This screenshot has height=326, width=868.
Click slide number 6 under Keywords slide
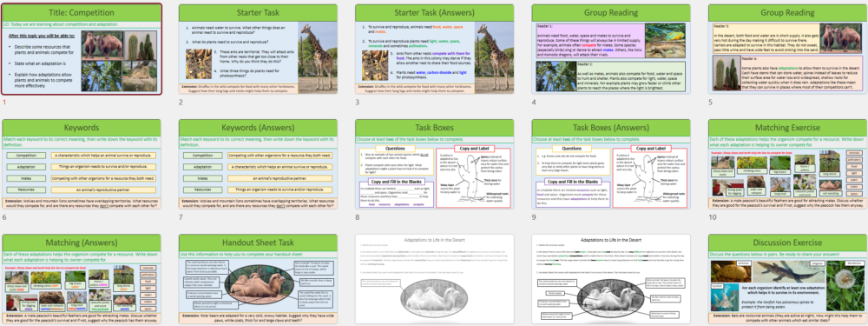click(4, 217)
